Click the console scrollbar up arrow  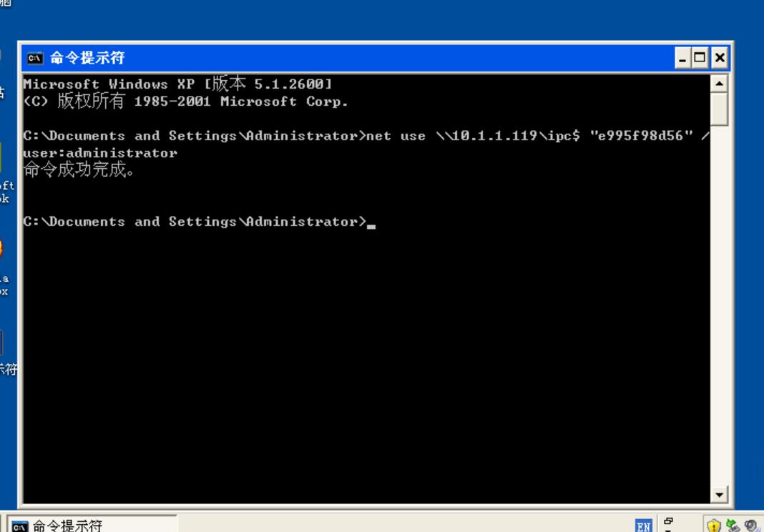pos(719,84)
